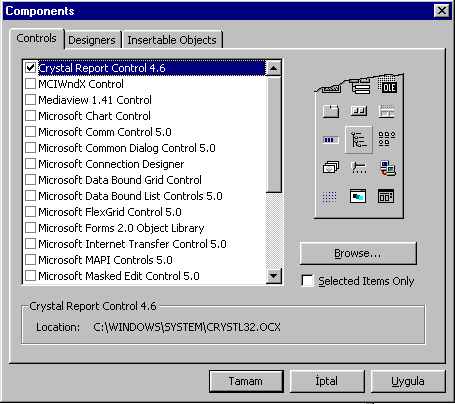
Task: Click the networked computers icon
Action: (387, 168)
